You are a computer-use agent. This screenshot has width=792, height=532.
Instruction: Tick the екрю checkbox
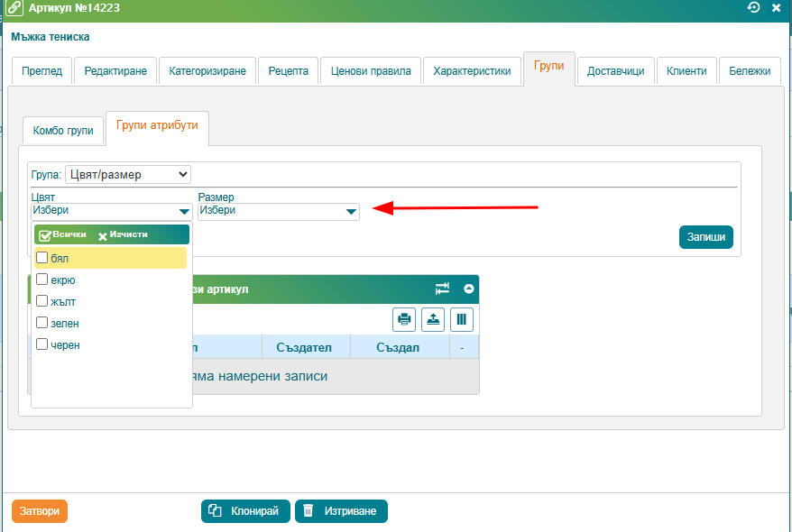click(x=41, y=280)
